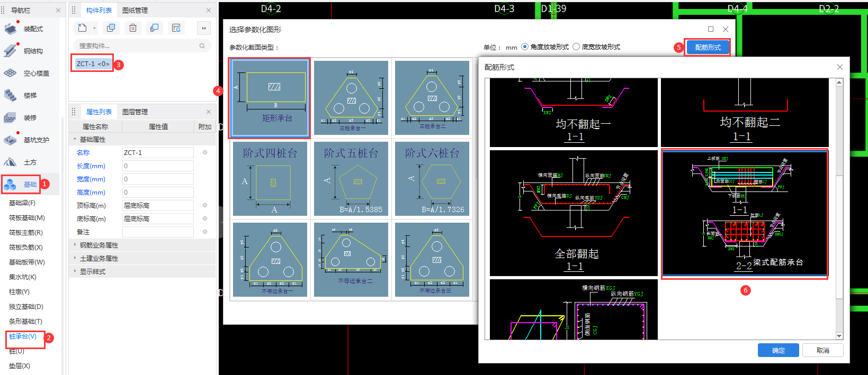This screenshot has height=375, width=868.
Task: Click the 配筋形式 button
Action: point(708,47)
